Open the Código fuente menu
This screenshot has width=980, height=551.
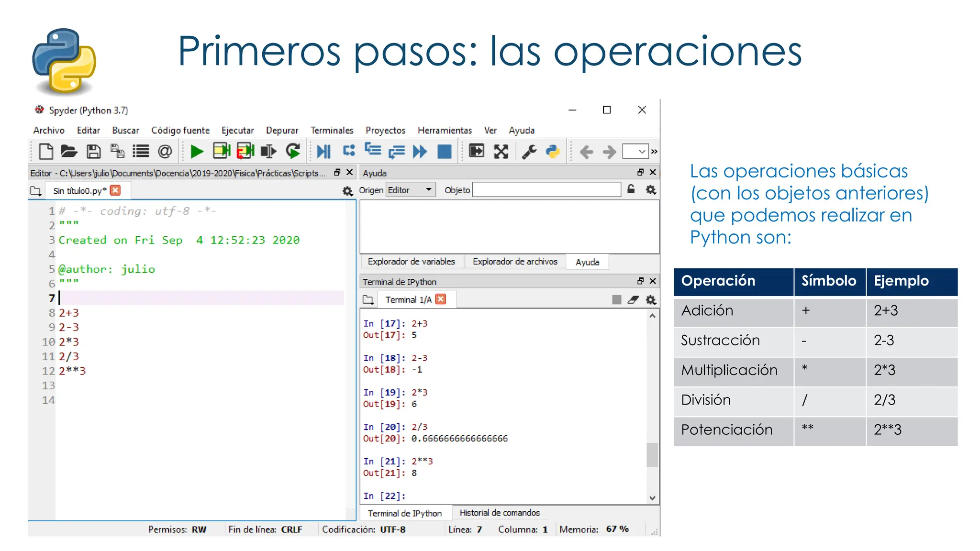tap(180, 130)
